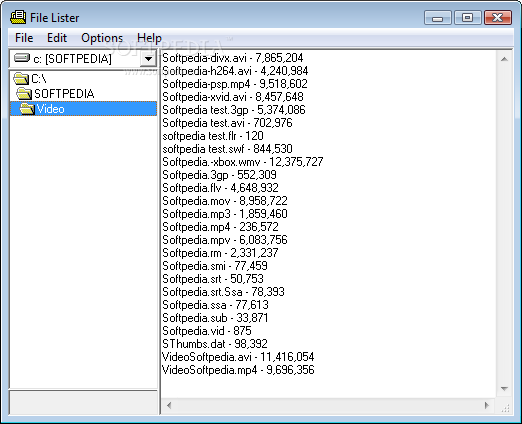Select softpedia test.swf entry
This screenshot has height=424, width=522.
point(227,149)
